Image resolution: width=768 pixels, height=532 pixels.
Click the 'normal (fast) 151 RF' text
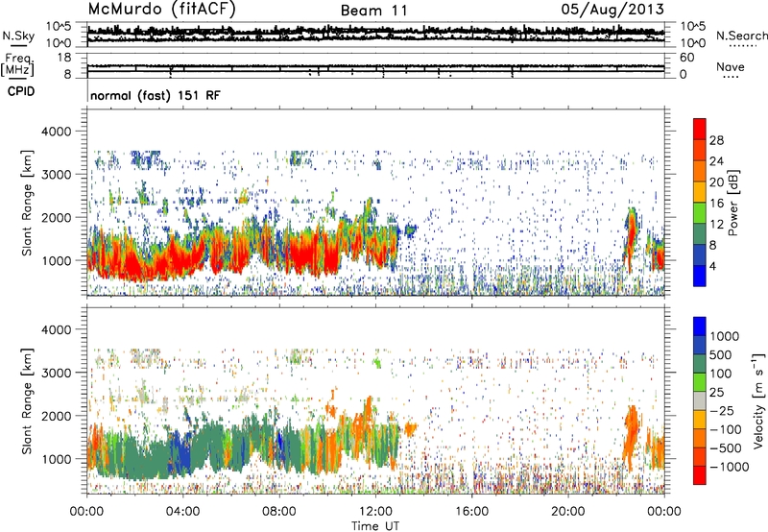pyautogui.click(x=156, y=95)
